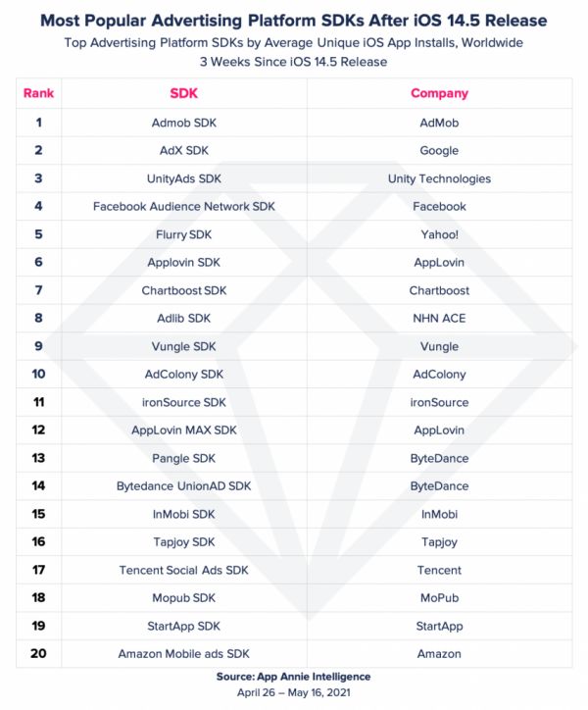Image resolution: width=588 pixels, height=710 pixels.
Task: Select UnityAds SDK in the table
Action: click(184, 178)
